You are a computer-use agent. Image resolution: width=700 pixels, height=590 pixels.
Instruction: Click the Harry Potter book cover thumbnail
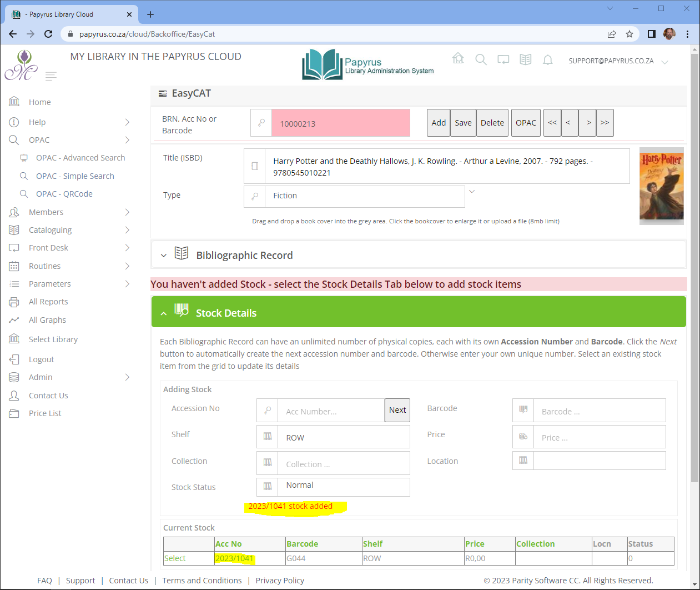pyautogui.click(x=662, y=186)
